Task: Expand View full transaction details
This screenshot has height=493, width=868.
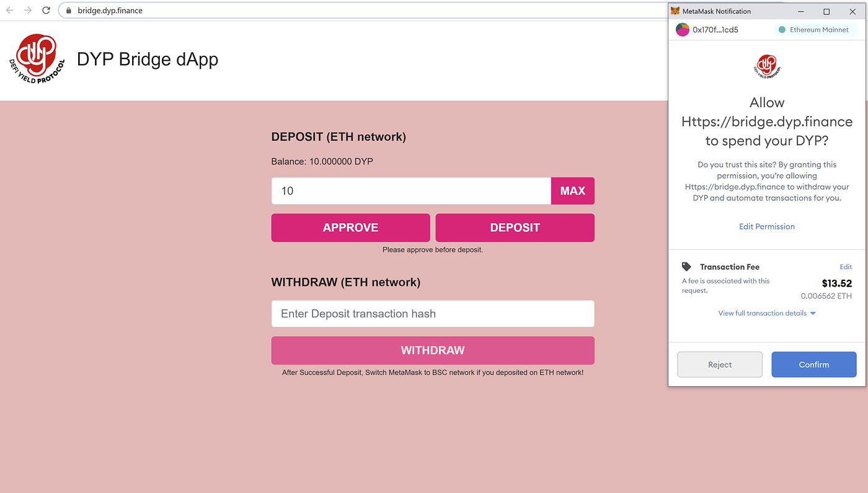Action: (767, 313)
